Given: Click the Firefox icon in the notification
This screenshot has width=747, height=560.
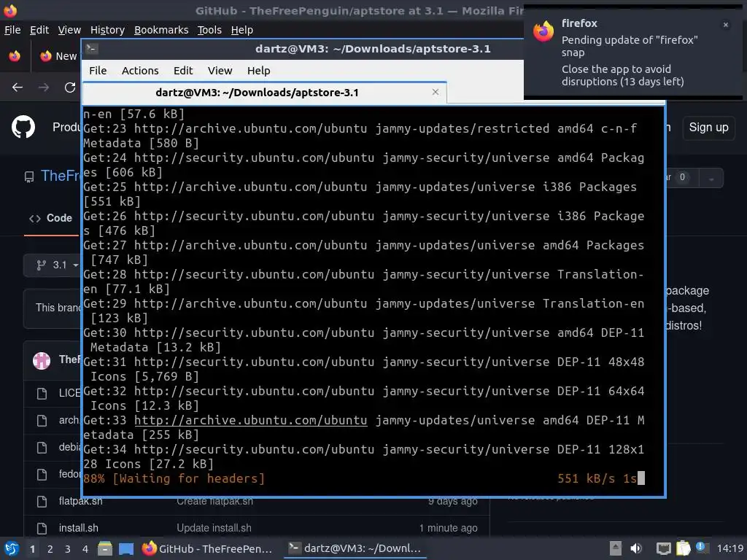Looking at the screenshot, I should [x=543, y=31].
